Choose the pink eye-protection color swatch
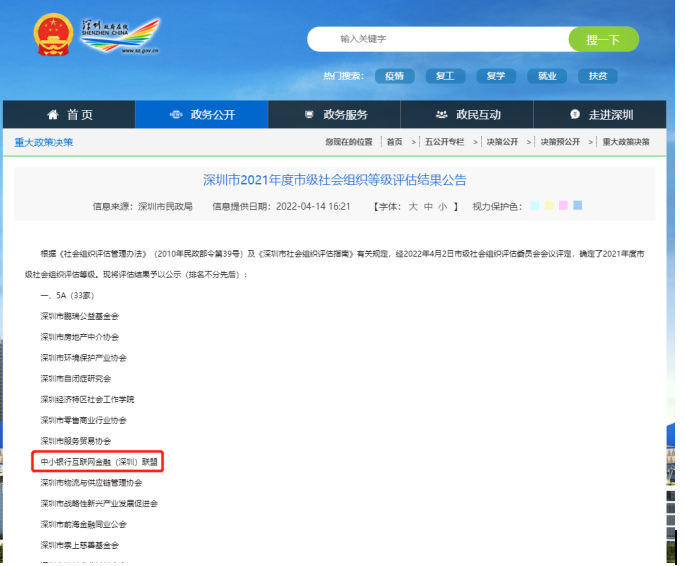 (564, 205)
